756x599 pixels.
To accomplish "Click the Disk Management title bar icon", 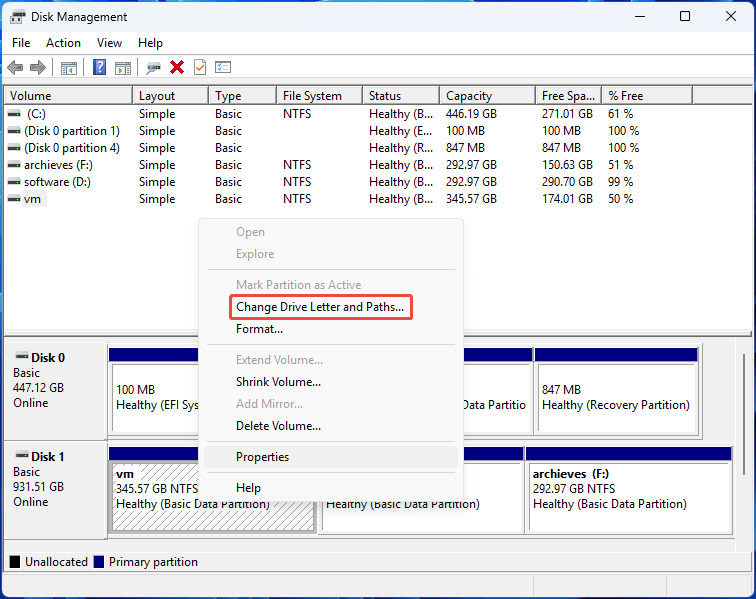I will [x=17, y=17].
